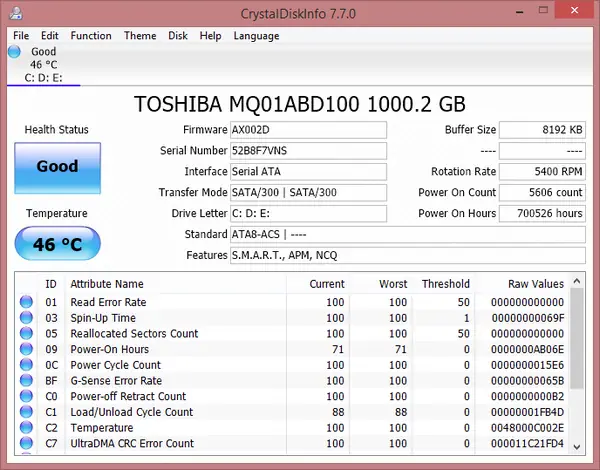Open the Function menu
The height and width of the screenshot is (470, 600).
click(x=91, y=36)
